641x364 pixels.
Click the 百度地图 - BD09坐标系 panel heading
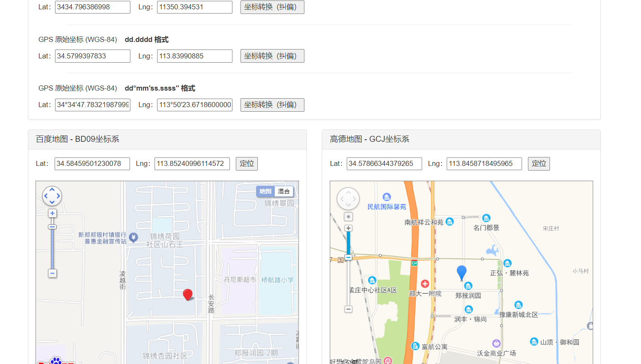tap(77, 139)
